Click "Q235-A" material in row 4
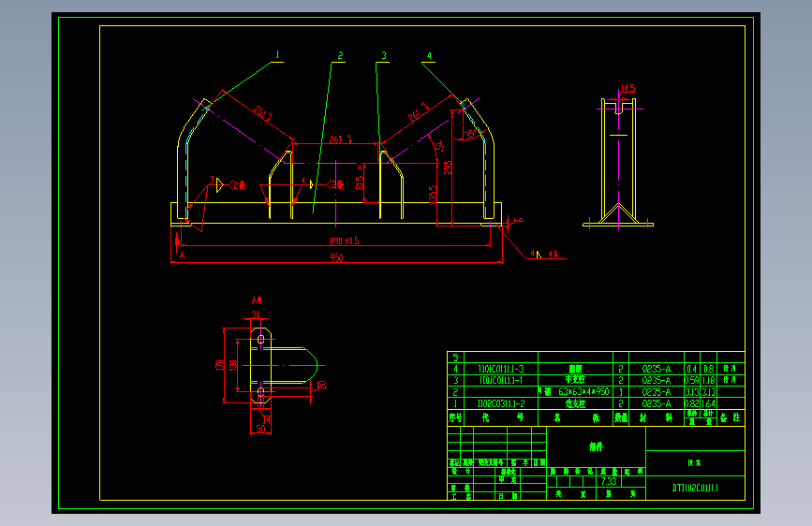The width and height of the screenshot is (812, 526). 657,369
